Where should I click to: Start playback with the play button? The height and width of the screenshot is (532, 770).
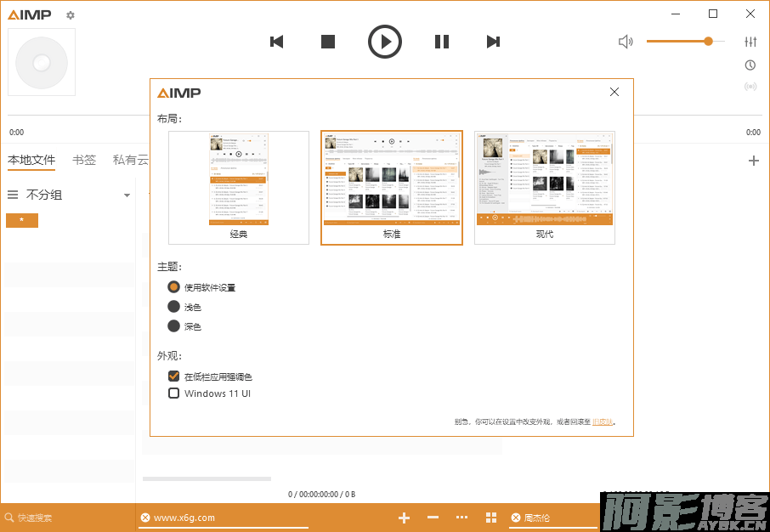(x=385, y=42)
